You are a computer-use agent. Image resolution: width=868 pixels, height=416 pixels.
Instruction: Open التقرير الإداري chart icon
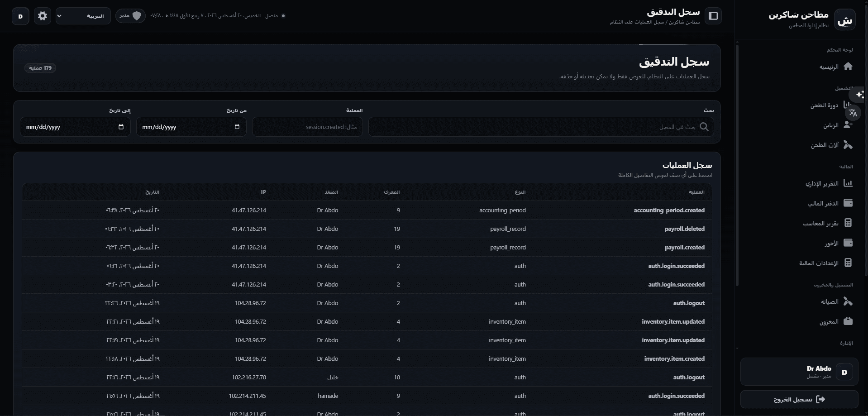[x=848, y=183]
